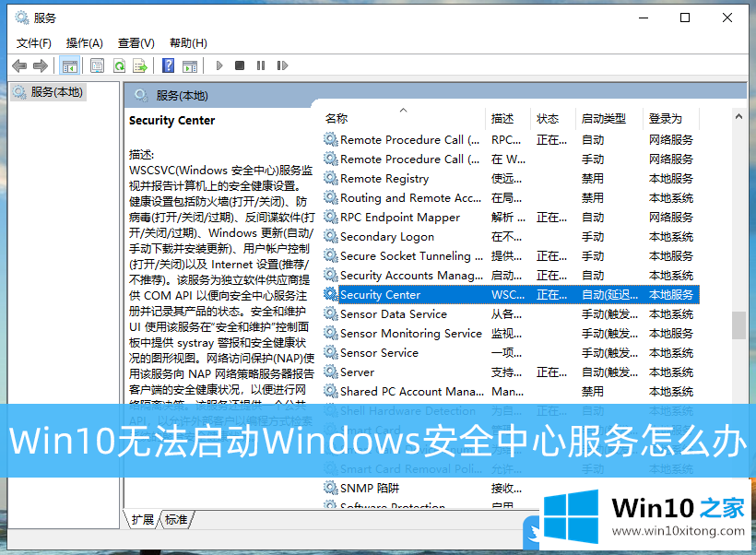Click the vertical scrollbar thumb of the services list

click(738, 325)
